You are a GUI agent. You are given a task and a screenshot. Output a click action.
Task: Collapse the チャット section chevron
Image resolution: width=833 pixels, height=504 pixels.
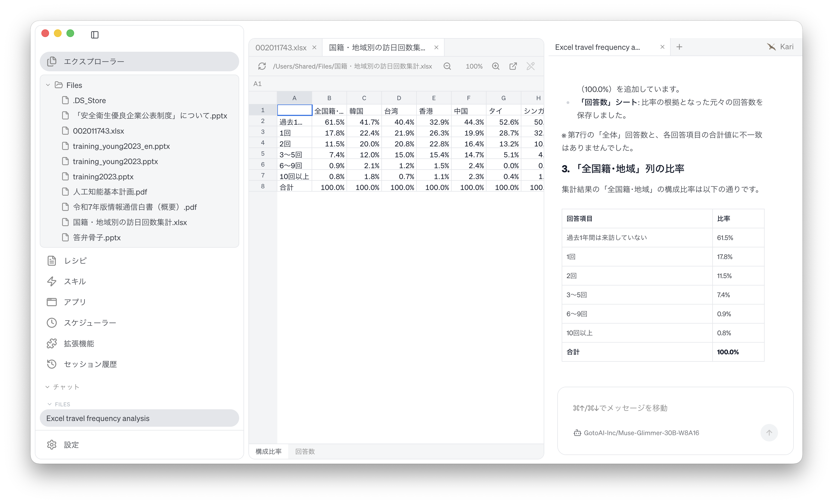(x=48, y=387)
